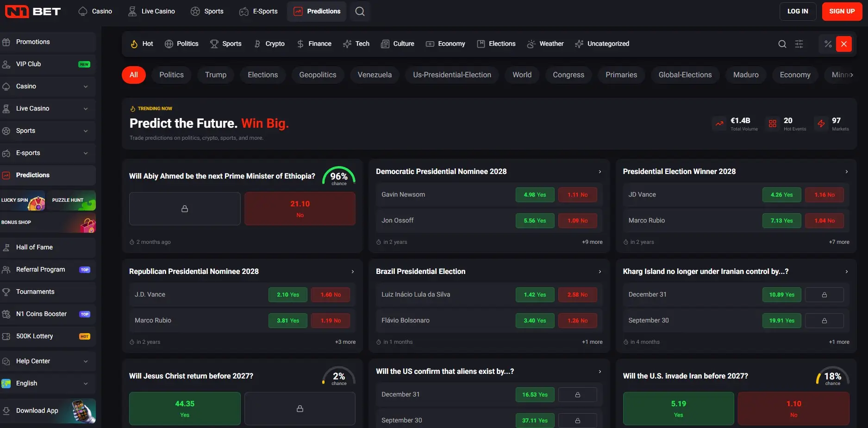868x428 pixels.
Task: Go to the E-Sports top tab
Action: [258, 11]
